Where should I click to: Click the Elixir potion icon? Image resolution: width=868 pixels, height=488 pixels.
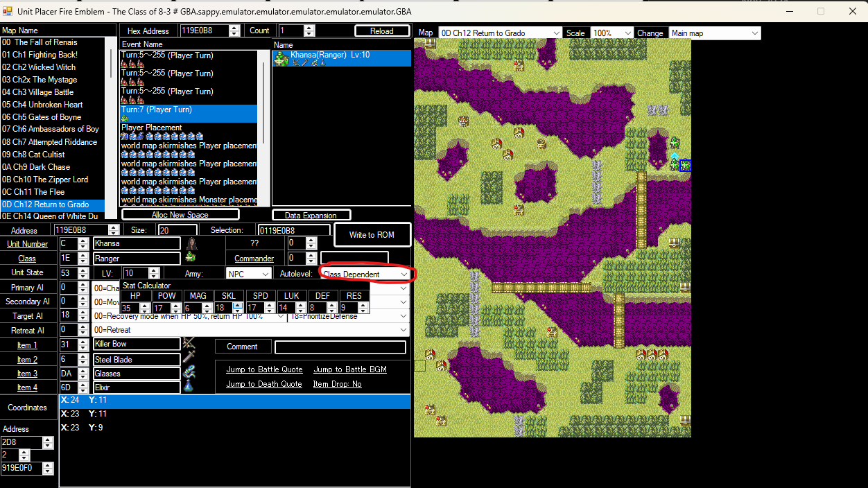(189, 387)
